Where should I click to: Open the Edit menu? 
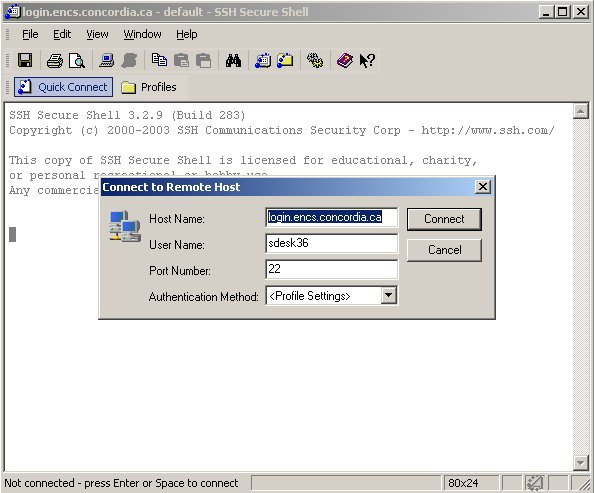(x=62, y=34)
